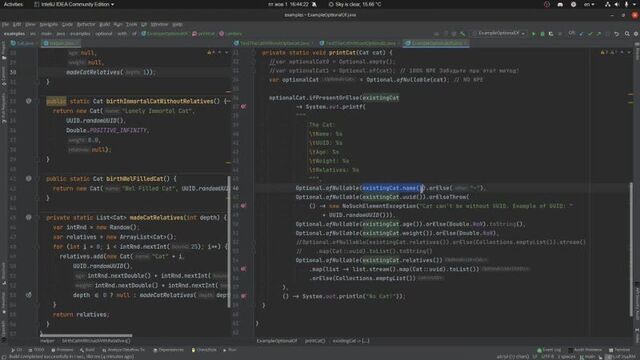
Task: Open the inspection warnings widget in the left editor
Action: click(211, 52)
